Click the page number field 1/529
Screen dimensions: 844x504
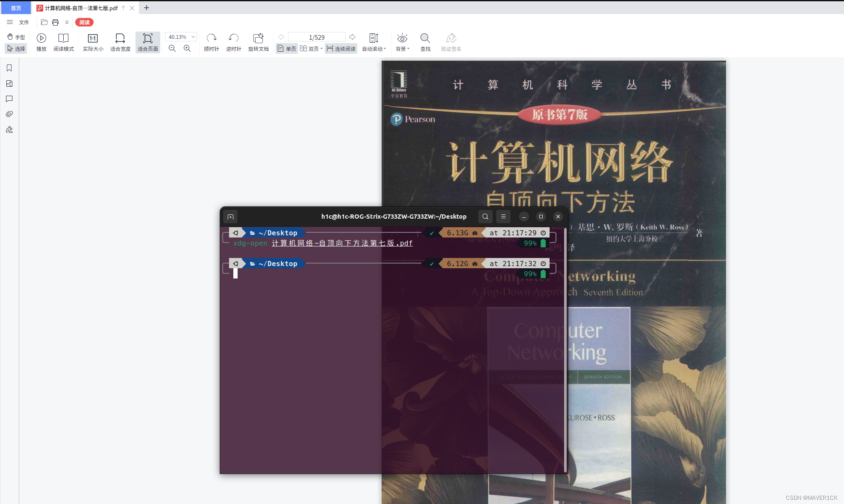[317, 37]
